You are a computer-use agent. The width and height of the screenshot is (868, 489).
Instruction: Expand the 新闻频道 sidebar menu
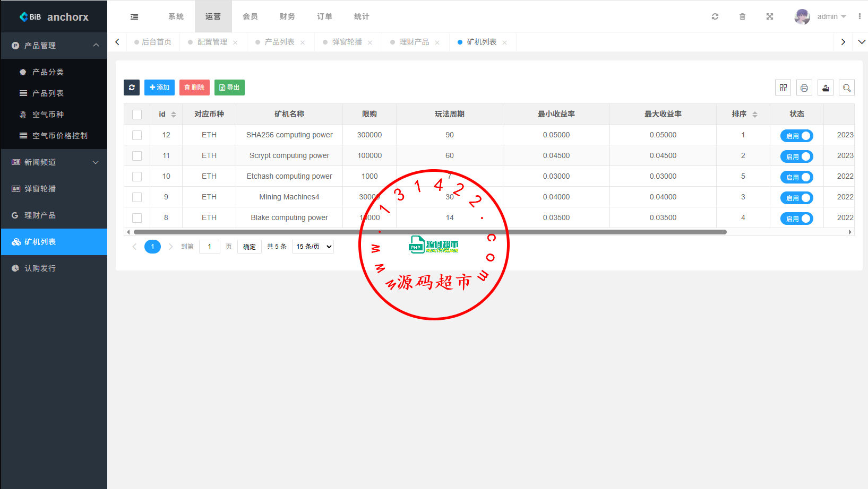(x=54, y=162)
